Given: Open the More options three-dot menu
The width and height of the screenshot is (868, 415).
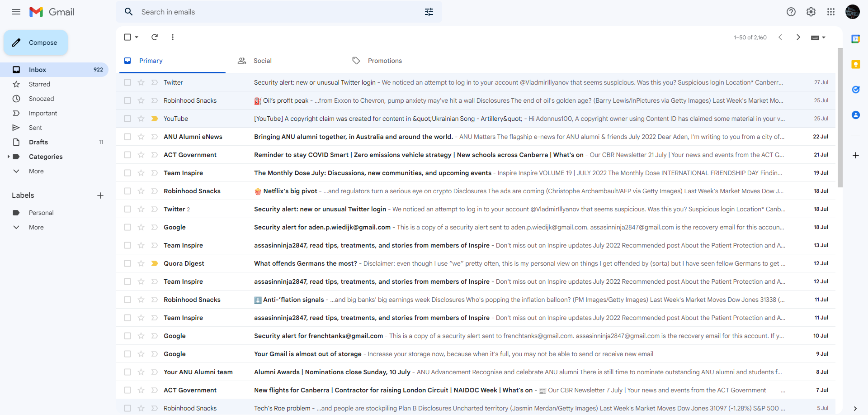Looking at the screenshot, I should coord(173,37).
